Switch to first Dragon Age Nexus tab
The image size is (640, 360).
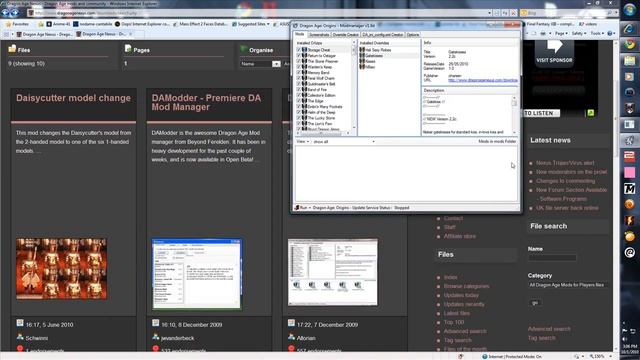coord(44,34)
